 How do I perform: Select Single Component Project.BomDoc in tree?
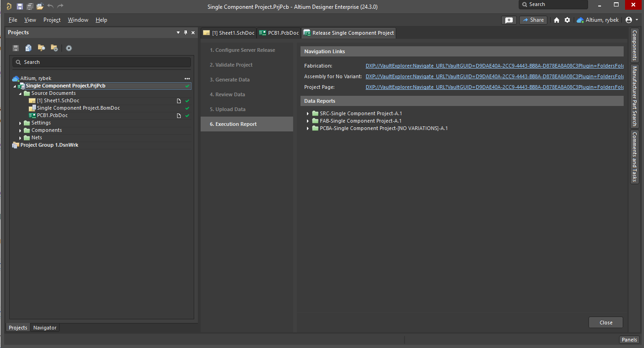[78, 108]
